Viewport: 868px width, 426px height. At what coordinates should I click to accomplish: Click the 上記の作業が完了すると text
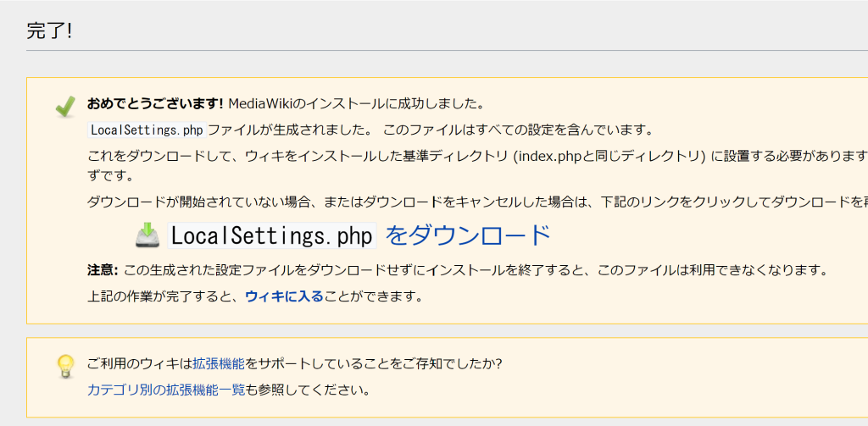[x=166, y=296]
